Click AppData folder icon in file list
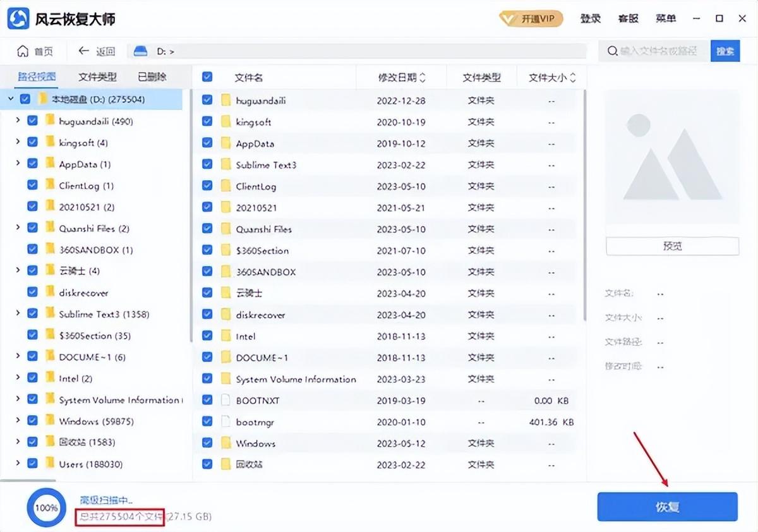This screenshot has width=758, height=532. click(x=226, y=143)
